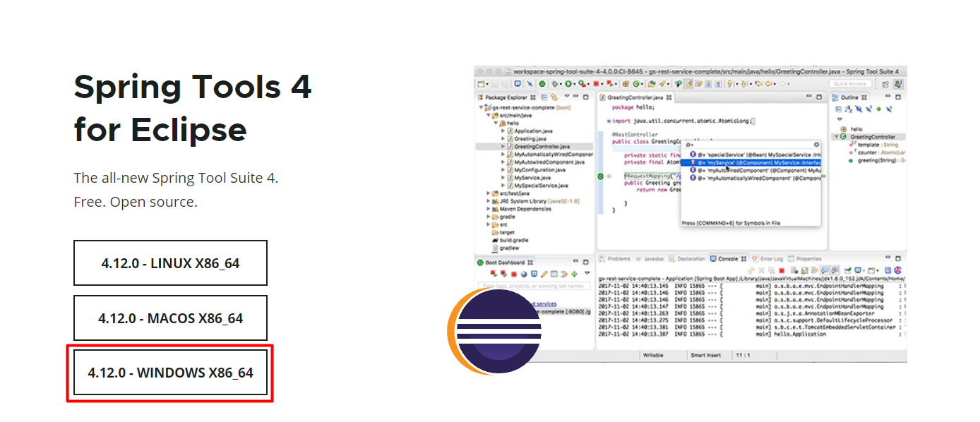Expand the JRE System Library node
The height and width of the screenshot is (422, 980).
click(489, 201)
